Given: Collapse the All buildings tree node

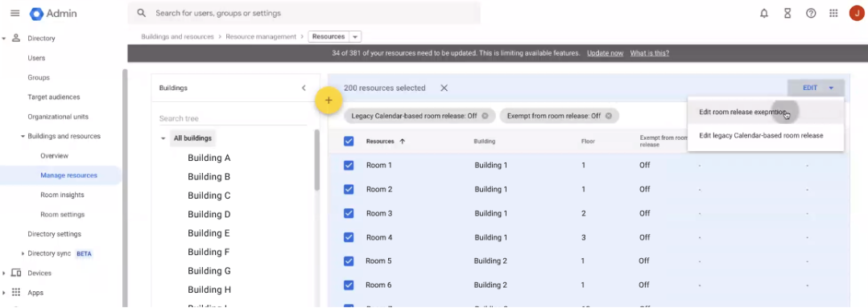Looking at the screenshot, I should pos(163,138).
